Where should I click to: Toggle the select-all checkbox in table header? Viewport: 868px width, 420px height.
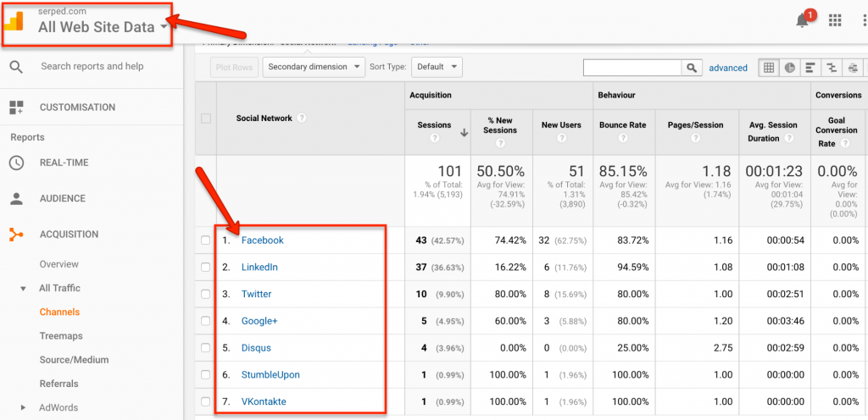(206, 119)
